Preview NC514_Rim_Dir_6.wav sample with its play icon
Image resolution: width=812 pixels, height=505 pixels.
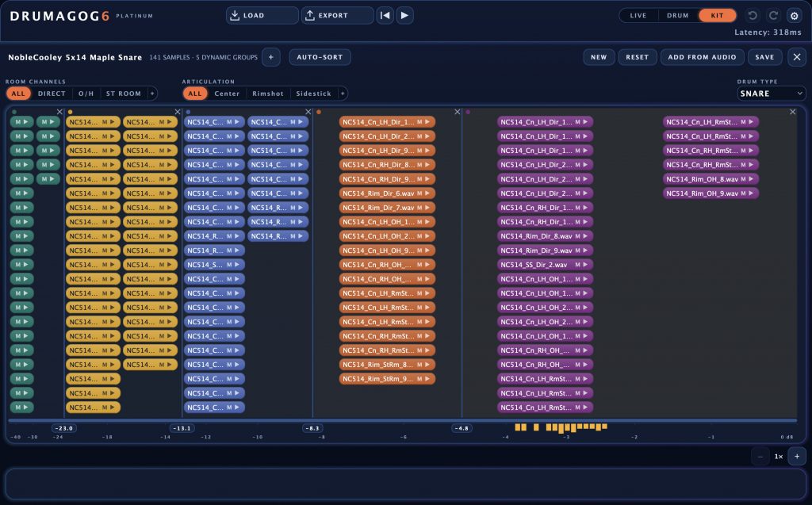click(427, 193)
